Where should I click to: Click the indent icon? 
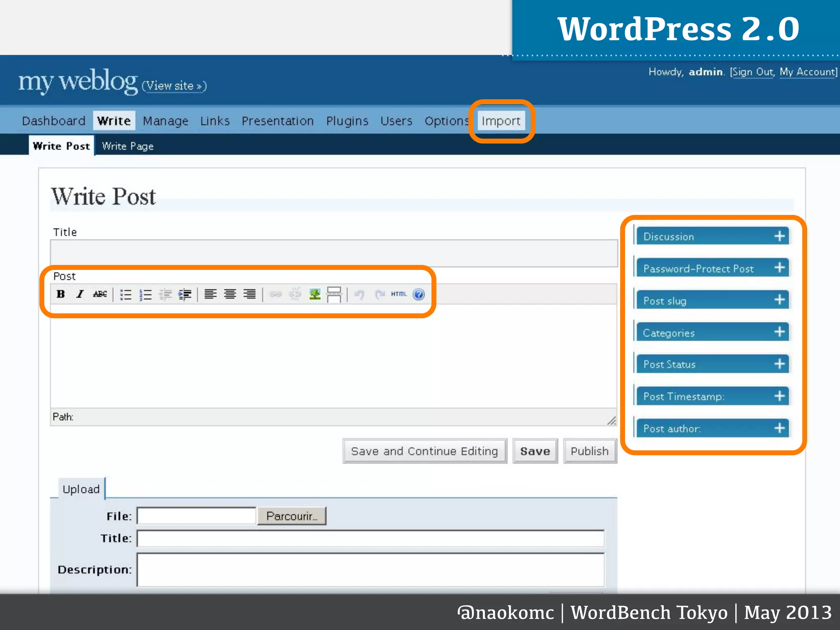185,294
